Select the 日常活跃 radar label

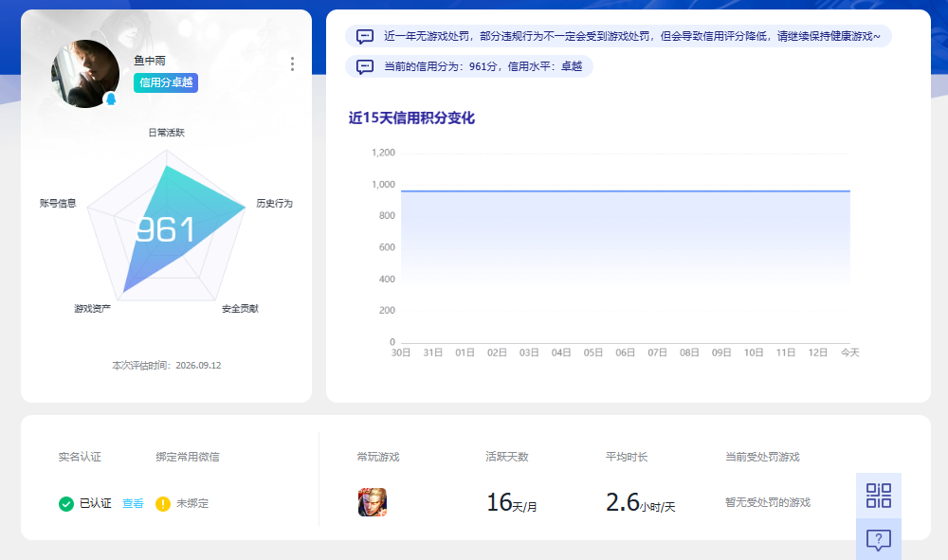[x=166, y=133]
